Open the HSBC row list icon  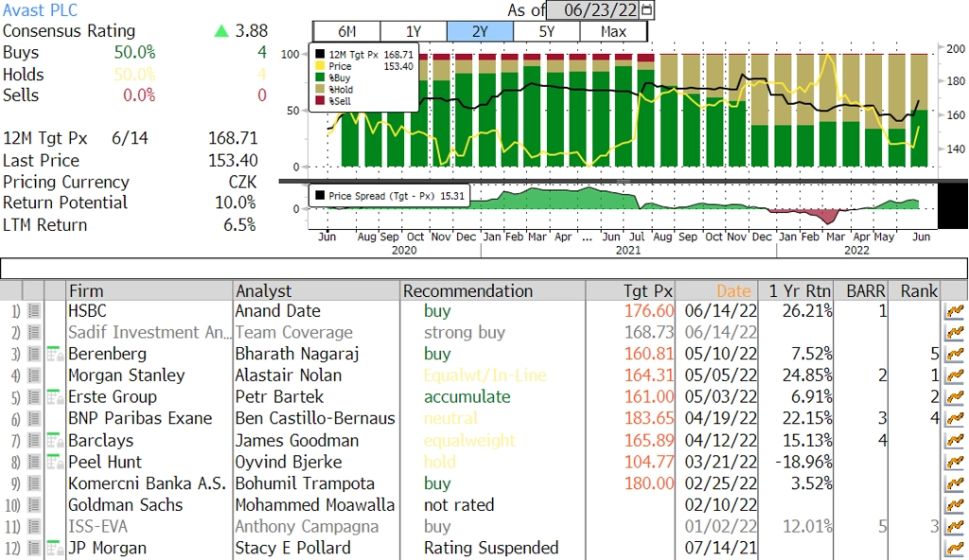coord(34,311)
